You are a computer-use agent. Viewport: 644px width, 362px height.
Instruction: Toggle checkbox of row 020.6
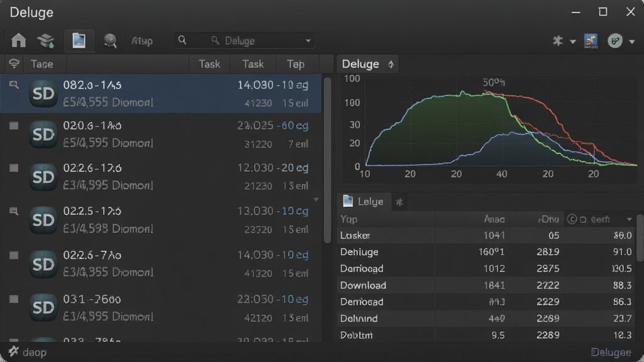tap(14, 126)
